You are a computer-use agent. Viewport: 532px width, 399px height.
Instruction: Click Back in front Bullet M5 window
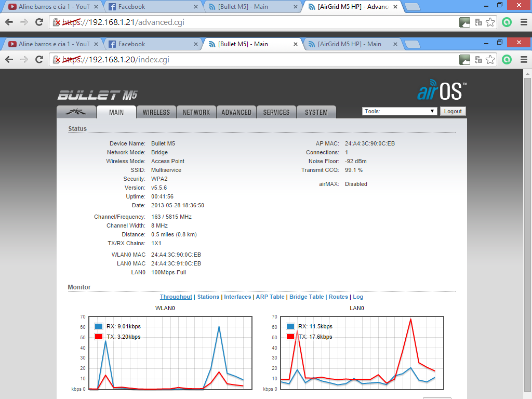(9, 59)
